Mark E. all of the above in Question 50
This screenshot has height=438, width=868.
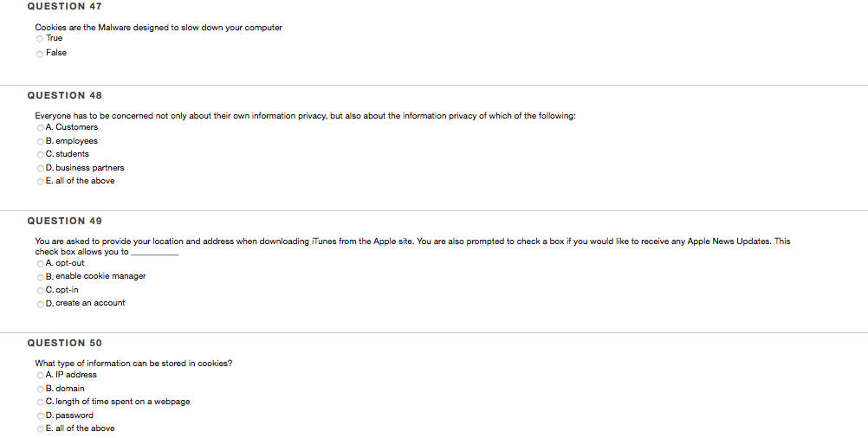tap(40, 429)
